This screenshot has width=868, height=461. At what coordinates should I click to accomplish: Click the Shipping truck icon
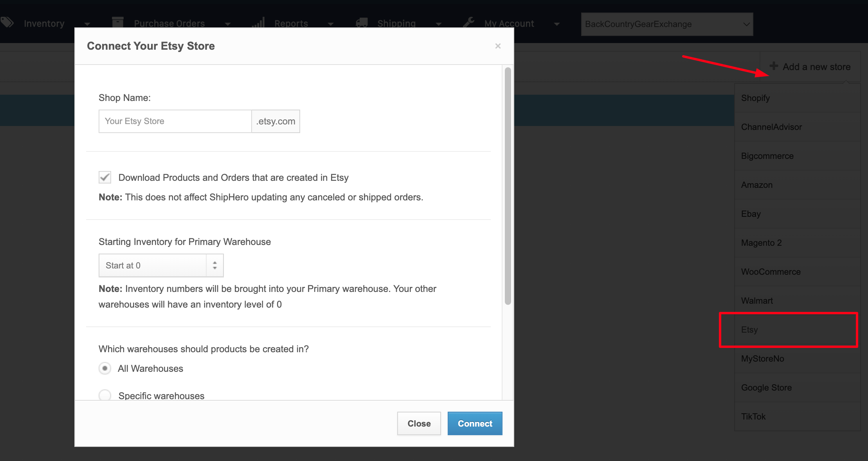(x=362, y=23)
